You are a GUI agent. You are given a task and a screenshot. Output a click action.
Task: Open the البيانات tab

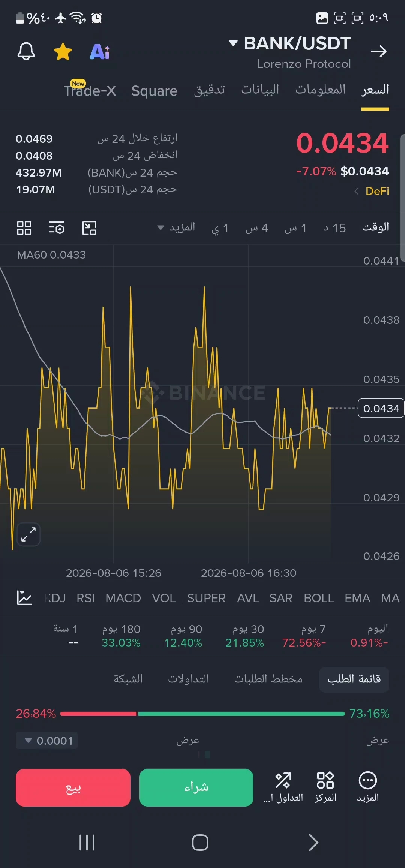(260, 89)
